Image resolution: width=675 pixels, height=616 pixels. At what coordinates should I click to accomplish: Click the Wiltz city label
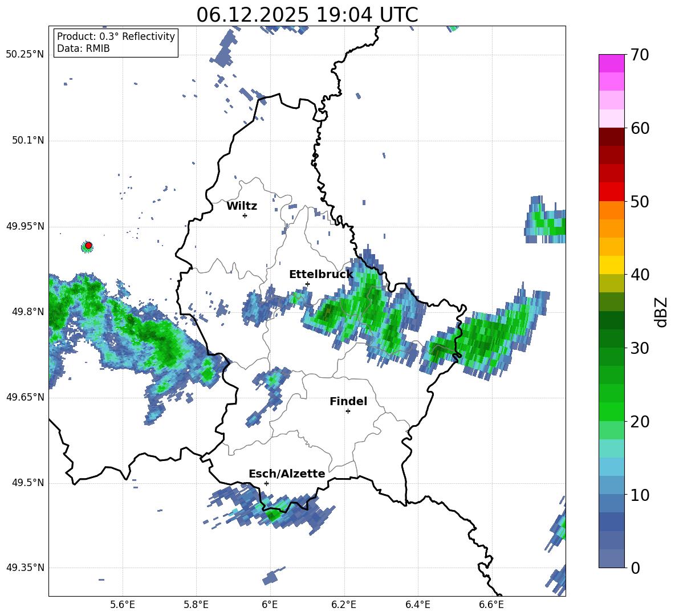[242, 206]
